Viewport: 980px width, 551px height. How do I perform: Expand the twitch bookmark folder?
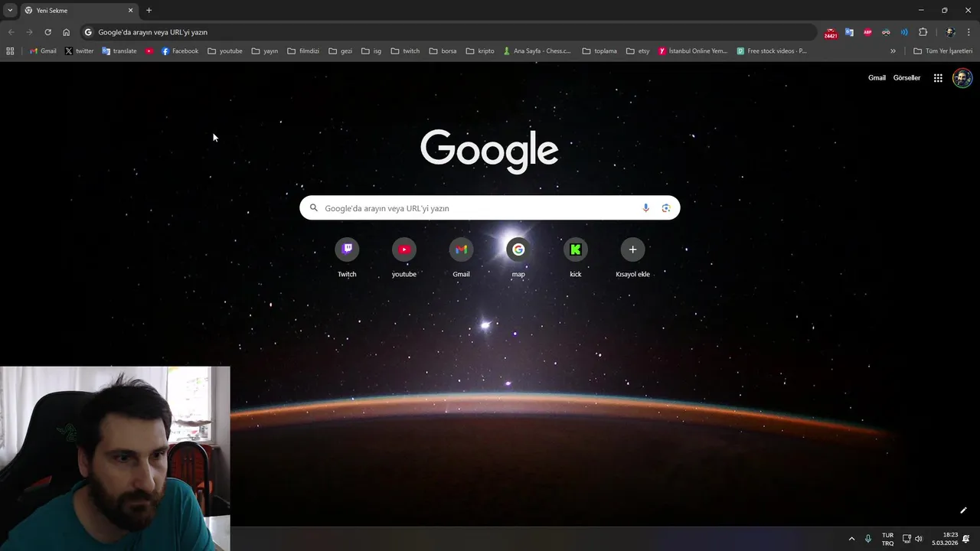click(x=405, y=51)
